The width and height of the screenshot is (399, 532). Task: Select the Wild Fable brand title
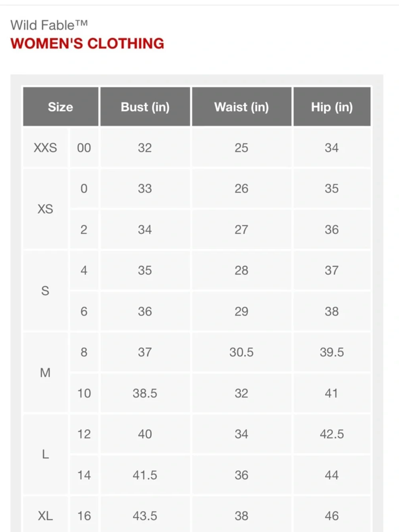tap(49, 25)
